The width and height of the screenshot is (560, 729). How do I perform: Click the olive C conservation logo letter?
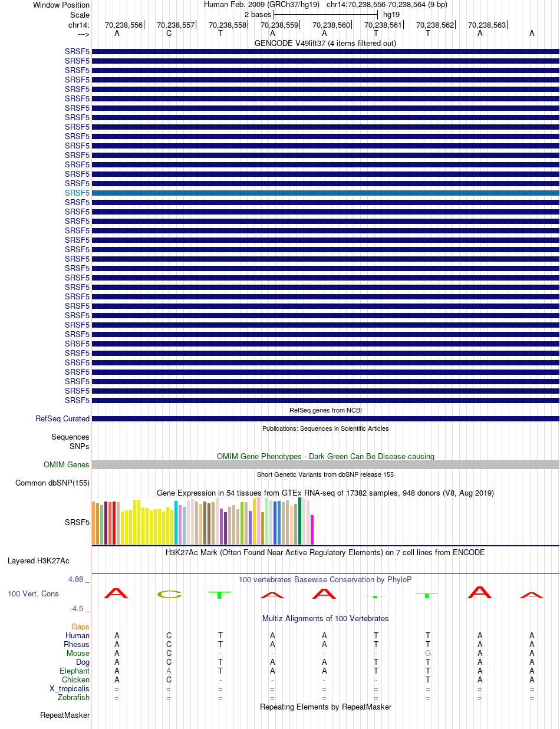169,594
